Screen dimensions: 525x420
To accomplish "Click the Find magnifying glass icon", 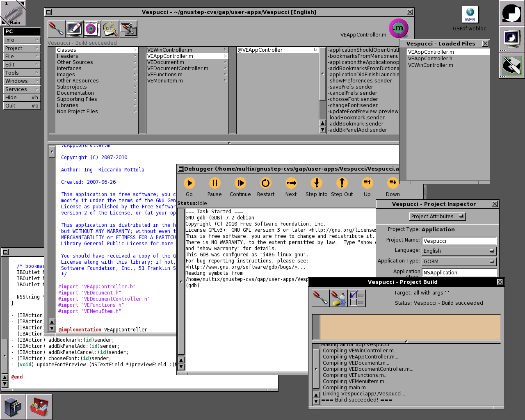I will pos(110,29).
